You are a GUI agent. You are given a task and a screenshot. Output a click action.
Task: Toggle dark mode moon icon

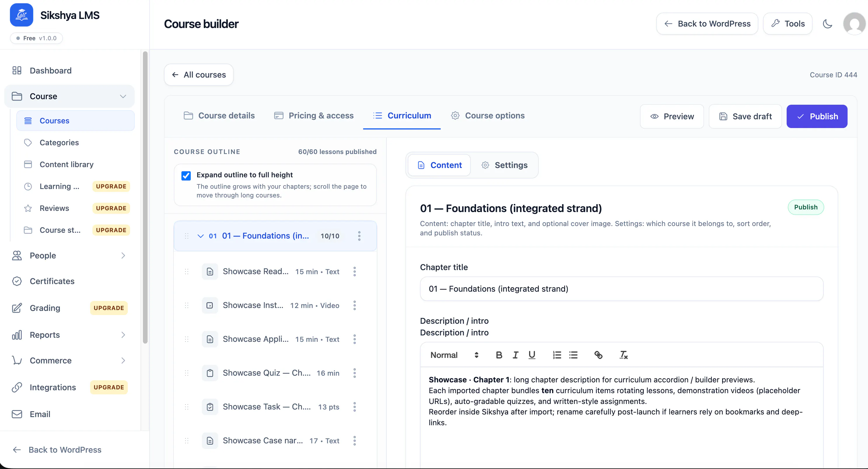click(x=827, y=24)
